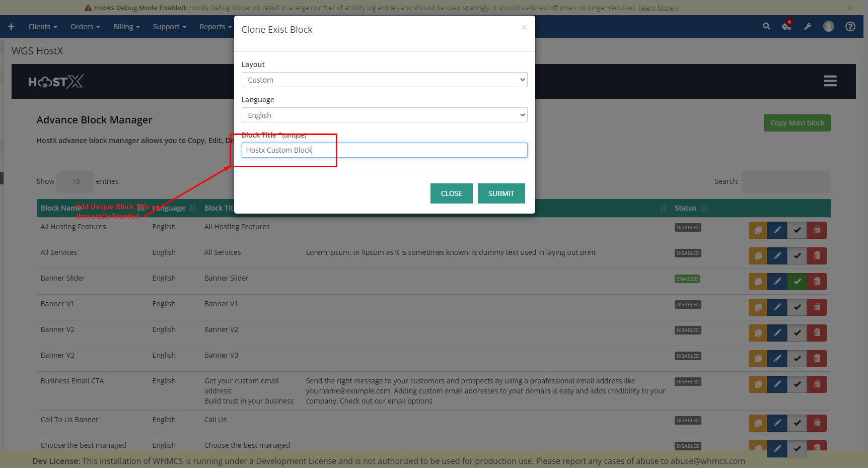
Task: Open the Orders menu
Action: point(85,27)
